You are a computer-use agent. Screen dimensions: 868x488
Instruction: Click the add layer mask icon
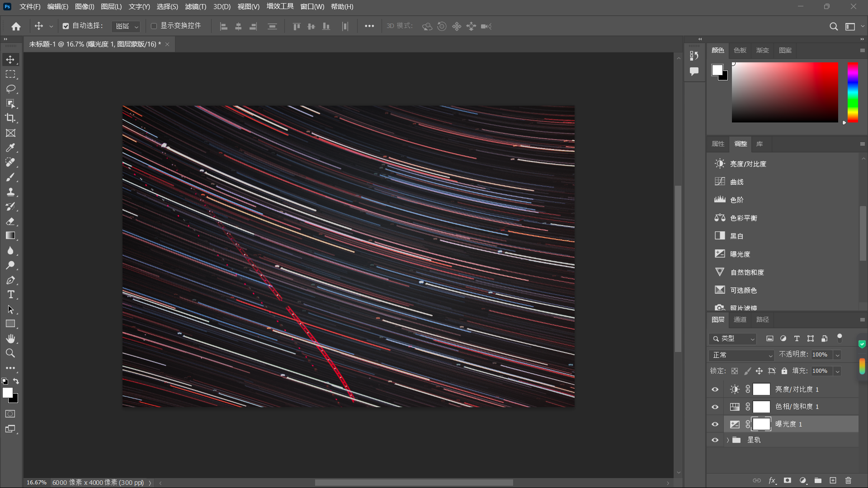tap(787, 480)
